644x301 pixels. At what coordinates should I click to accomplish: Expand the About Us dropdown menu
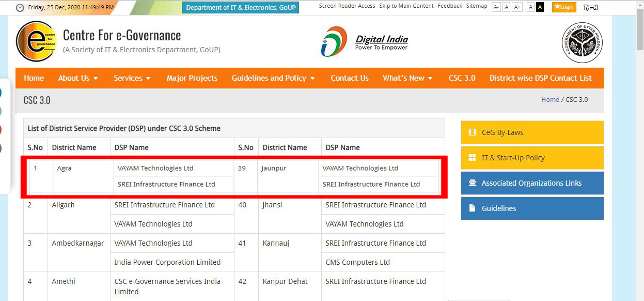(78, 78)
